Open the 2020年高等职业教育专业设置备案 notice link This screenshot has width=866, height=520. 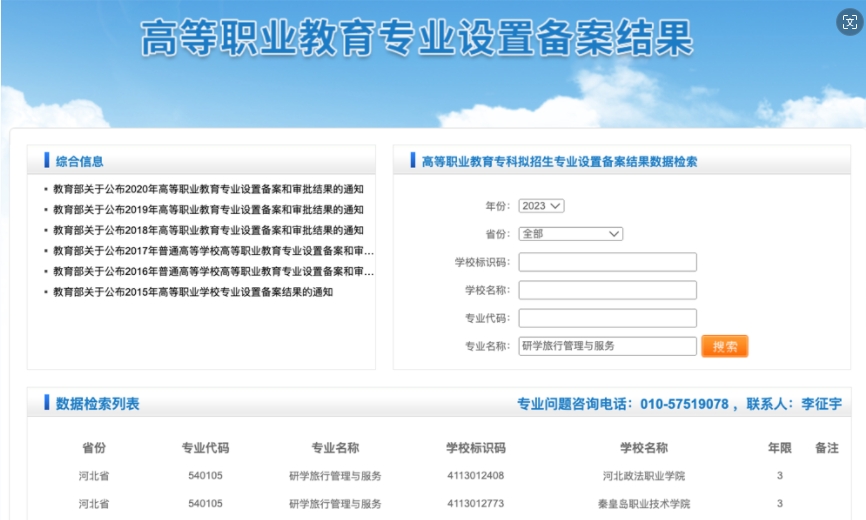pyautogui.click(x=208, y=189)
